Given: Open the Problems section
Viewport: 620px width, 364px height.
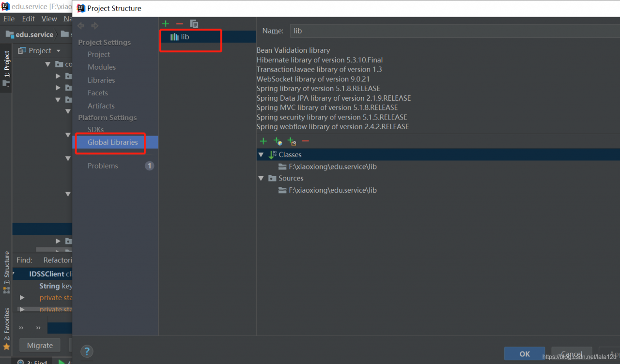Looking at the screenshot, I should pos(103,166).
